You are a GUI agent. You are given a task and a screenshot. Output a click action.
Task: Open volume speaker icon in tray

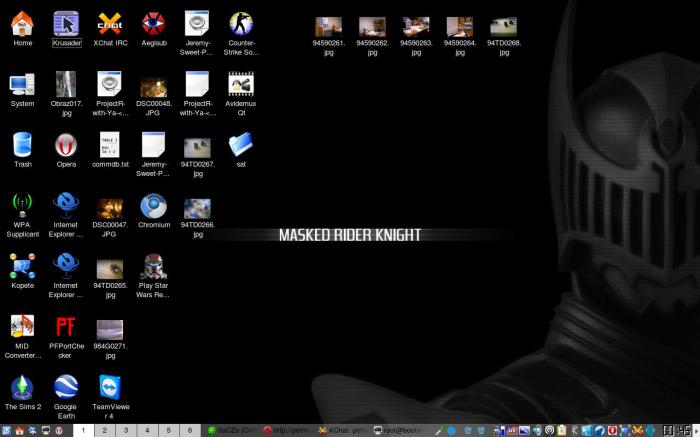(x=537, y=431)
